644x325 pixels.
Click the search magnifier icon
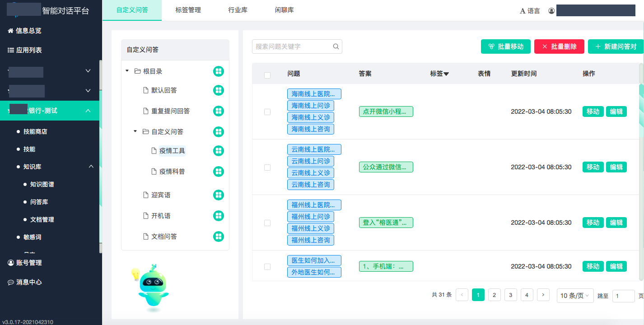(336, 46)
